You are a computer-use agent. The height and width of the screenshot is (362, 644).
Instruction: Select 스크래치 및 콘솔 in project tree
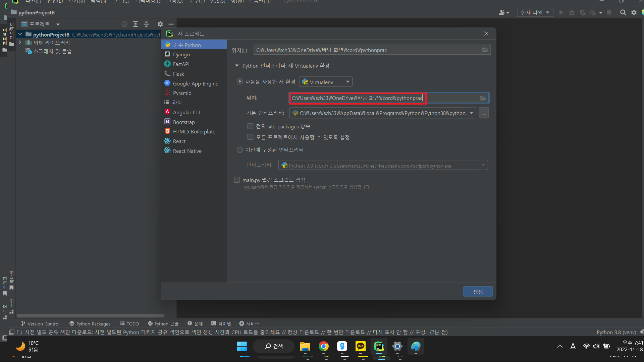pos(49,51)
